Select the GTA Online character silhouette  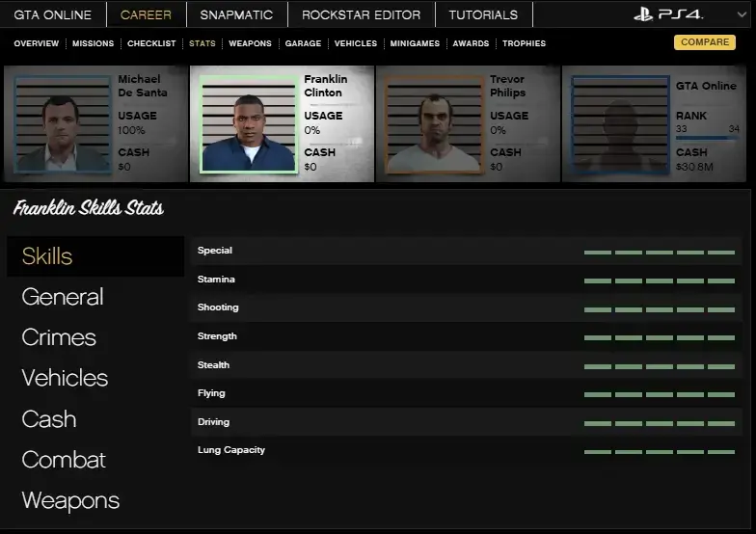tap(620, 123)
